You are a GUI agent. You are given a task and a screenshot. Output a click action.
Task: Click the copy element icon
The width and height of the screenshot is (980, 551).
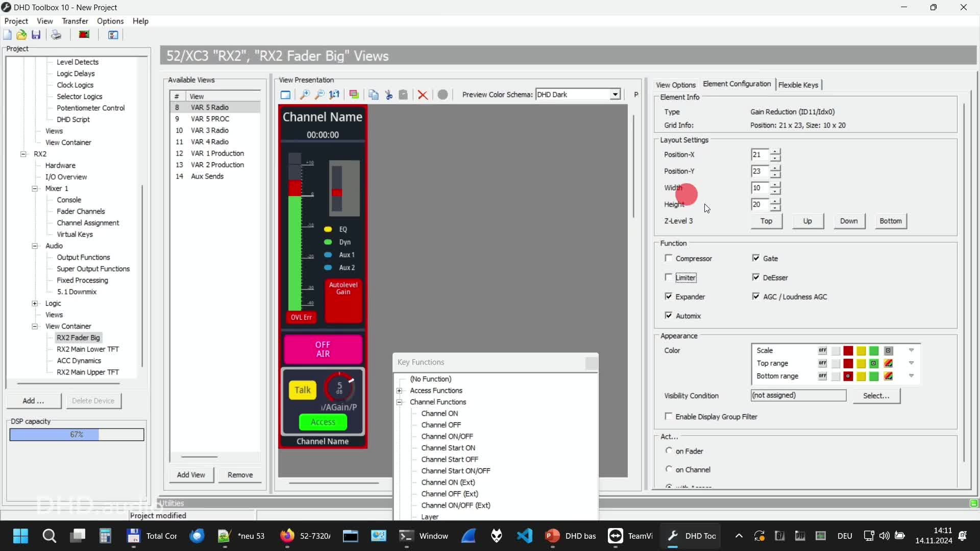[374, 95]
